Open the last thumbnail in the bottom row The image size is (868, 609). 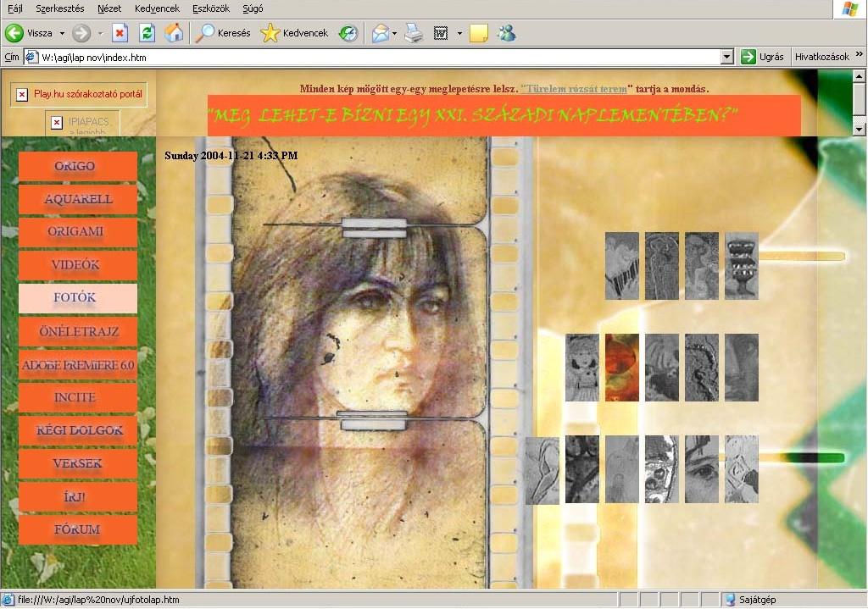pos(741,469)
